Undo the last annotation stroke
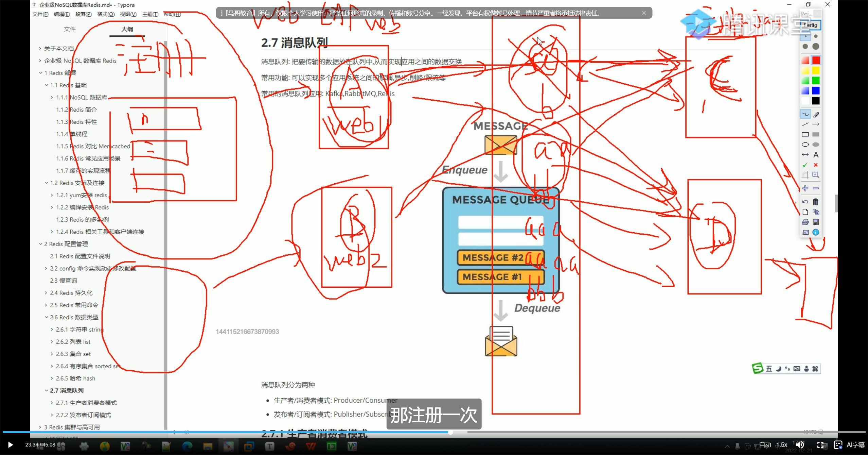Viewport: 868px width, 455px height. click(x=804, y=202)
